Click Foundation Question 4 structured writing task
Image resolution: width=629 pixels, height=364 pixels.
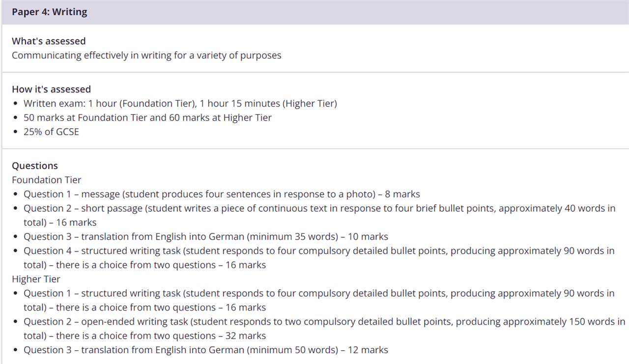[319, 258]
